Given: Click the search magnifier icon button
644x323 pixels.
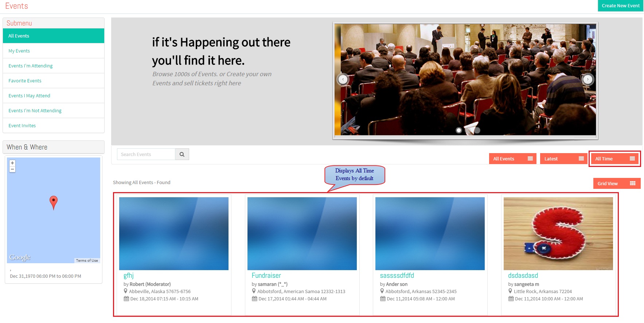Looking at the screenshot, I should (x=182, y=154).
